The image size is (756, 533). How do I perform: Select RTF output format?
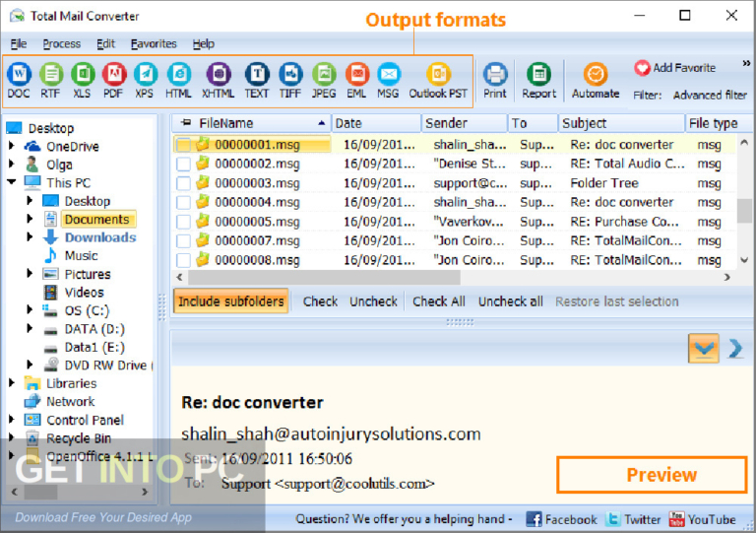(x=50, y=81)
